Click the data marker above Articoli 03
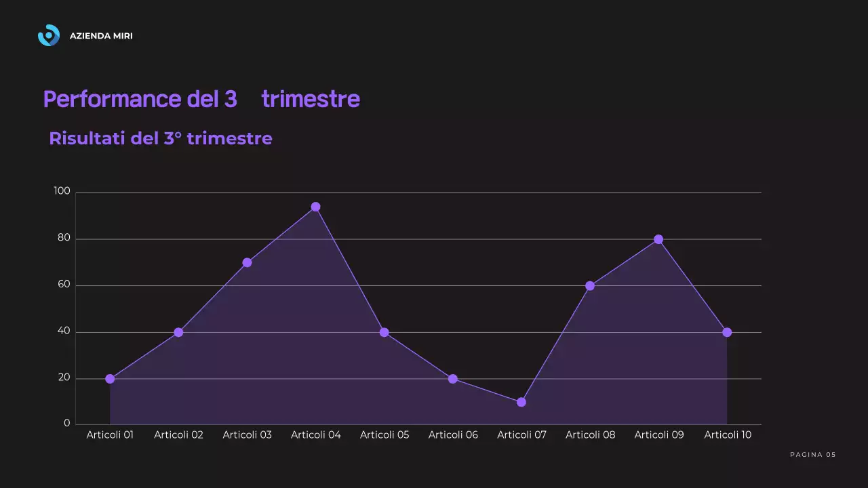Screen dimensions: 868x488 tap(248, 262)
